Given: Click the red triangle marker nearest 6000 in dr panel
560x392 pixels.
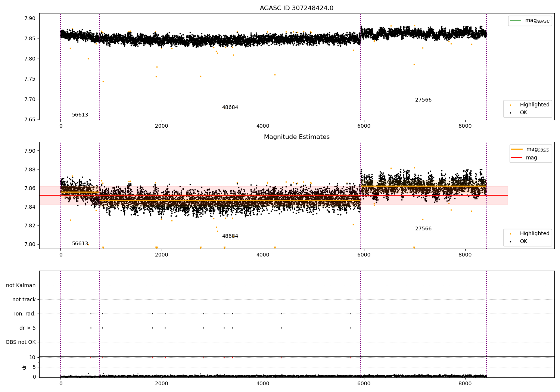Looking at the screenshot, I should 351,358.
